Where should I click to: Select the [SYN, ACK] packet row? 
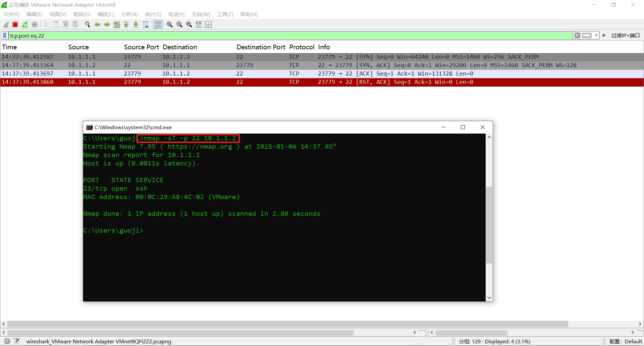[x=322, y=65]
